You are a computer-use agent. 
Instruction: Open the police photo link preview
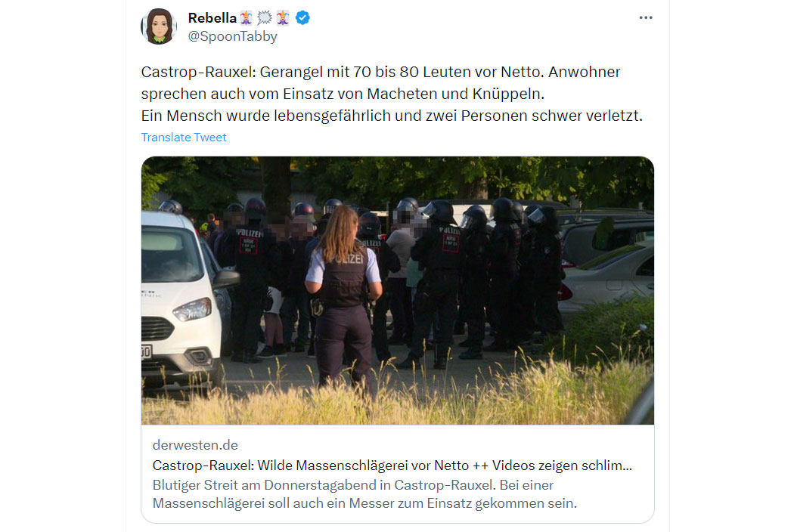[x=398, y=290]
